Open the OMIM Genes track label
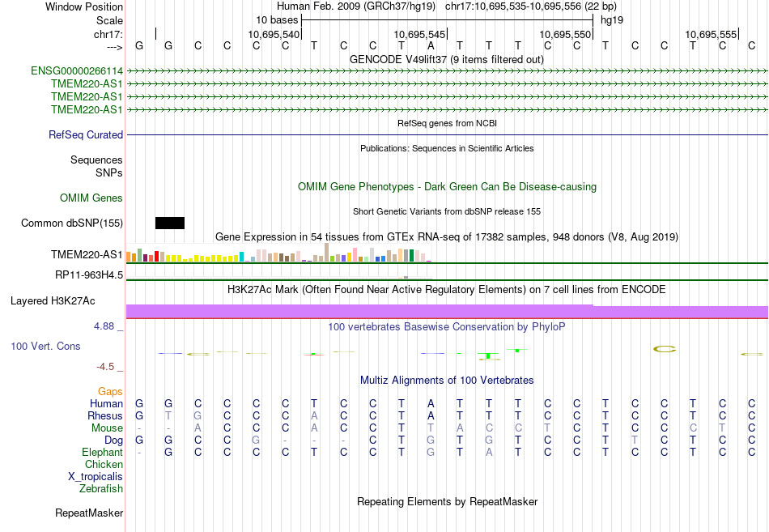 pyautogui.click(x=91, y=198)
